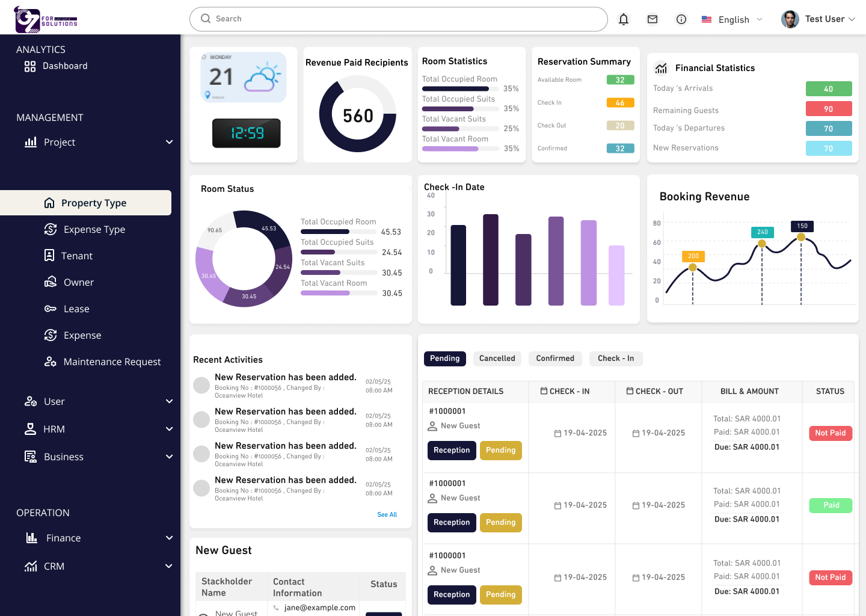Click the Dashboard grid icon

[x=30, y=66]
